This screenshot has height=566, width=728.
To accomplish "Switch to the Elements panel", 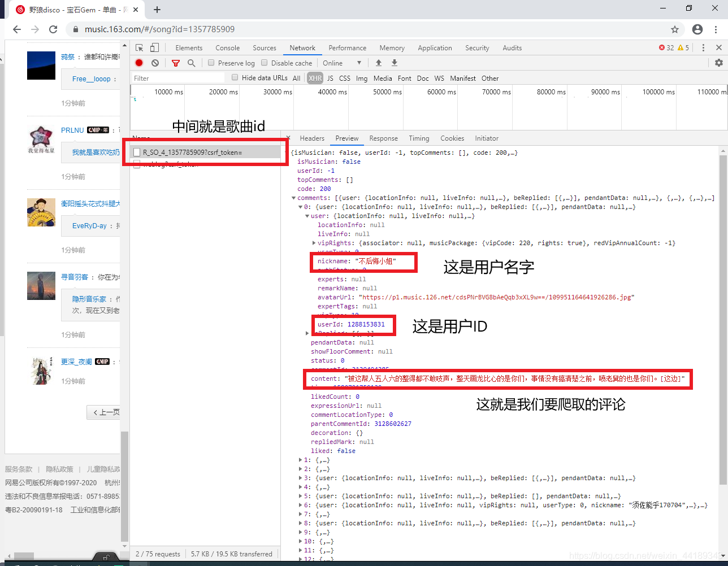I will coord(189,48).
